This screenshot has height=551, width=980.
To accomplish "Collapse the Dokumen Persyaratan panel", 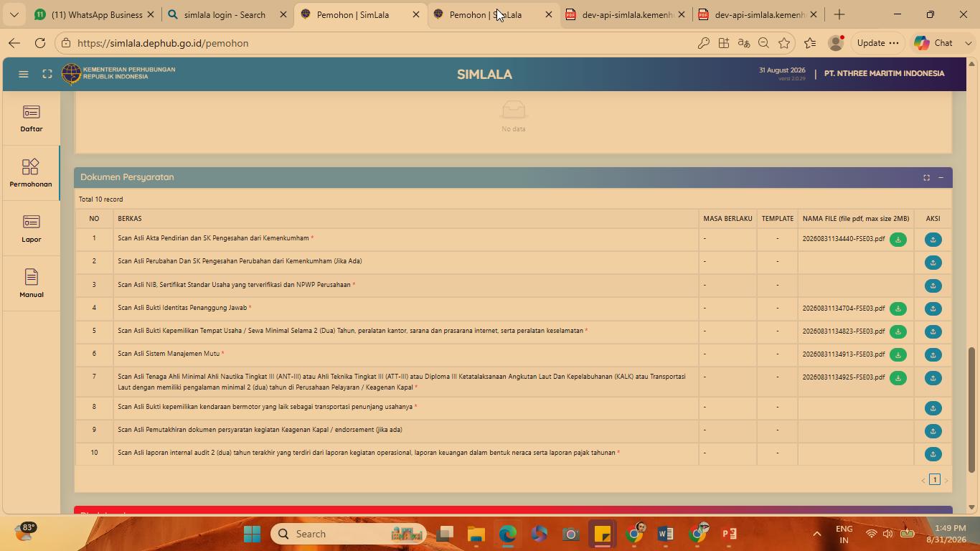I will pos(941,178).
